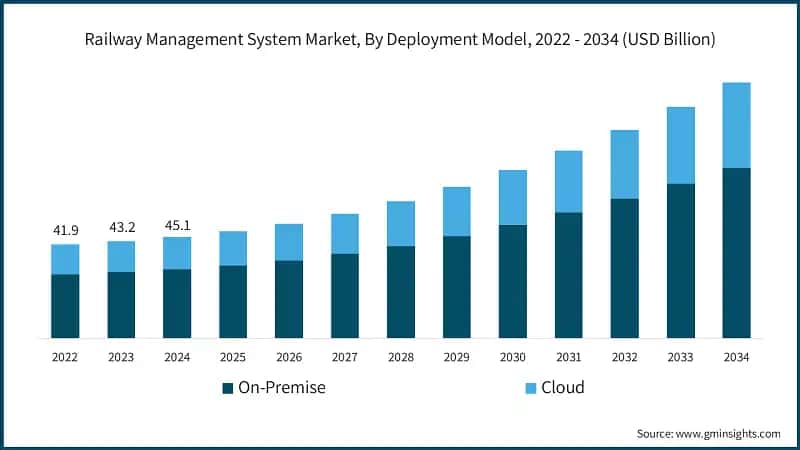The height and width of the screenshot is (450, 800).
Task: Click the 2033 Cloud bar segment
Action: [x=681, y=145]
